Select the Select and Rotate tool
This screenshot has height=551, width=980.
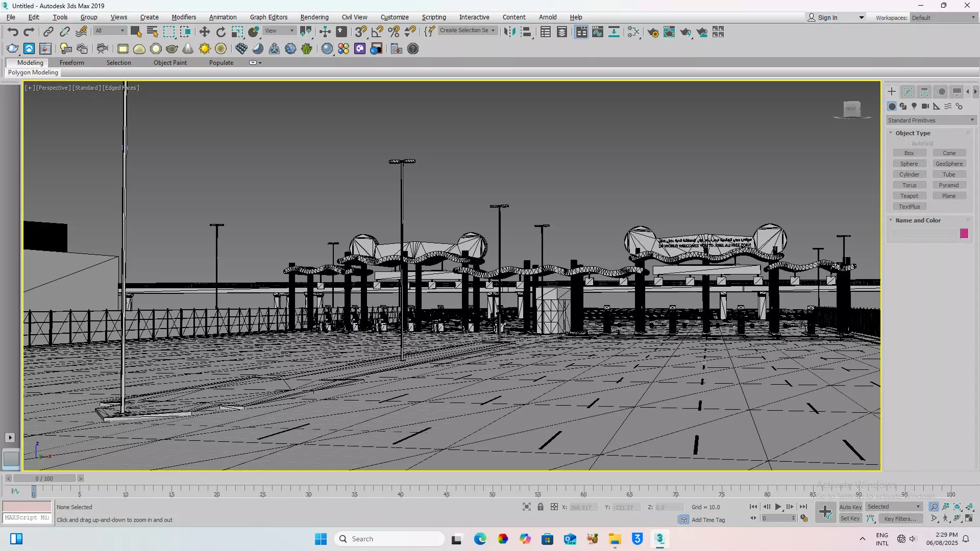pos(220,32)
